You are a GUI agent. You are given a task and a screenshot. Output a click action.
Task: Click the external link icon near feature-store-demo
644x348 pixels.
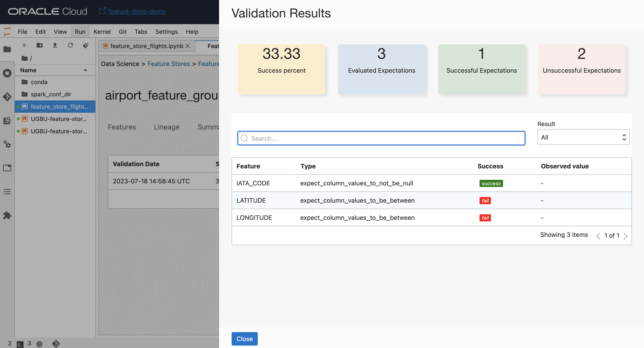(102, 11)
